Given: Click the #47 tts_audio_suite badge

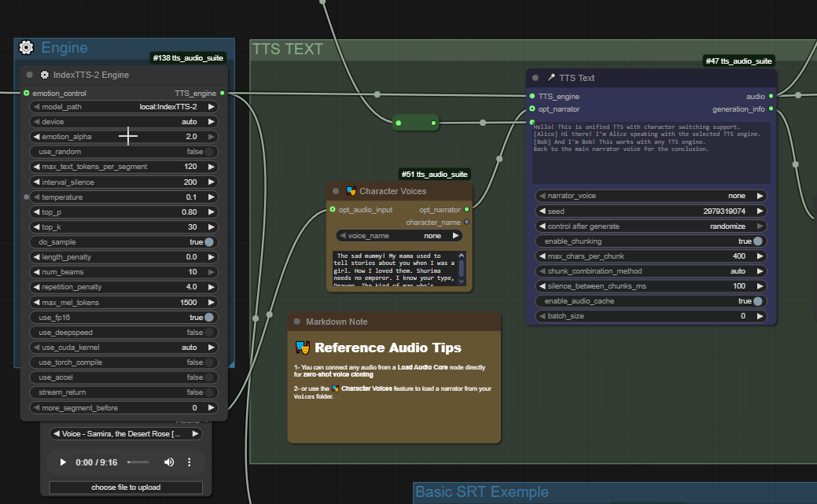Looking at the screenshot, I should pyautogui.click(x=738, y=61).
